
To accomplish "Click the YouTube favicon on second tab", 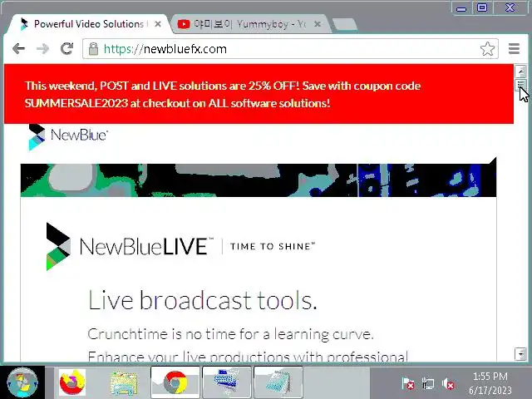I will click(x=184, y=24).
